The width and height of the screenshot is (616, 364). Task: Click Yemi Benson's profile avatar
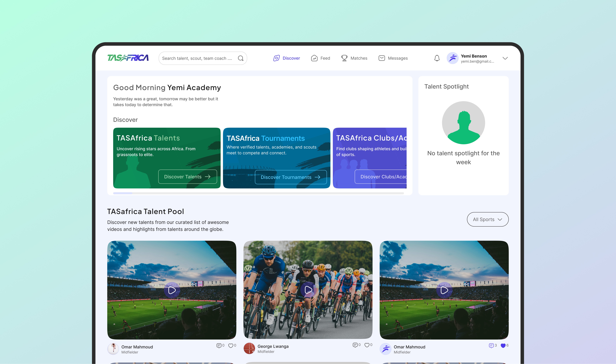[453, 58]
